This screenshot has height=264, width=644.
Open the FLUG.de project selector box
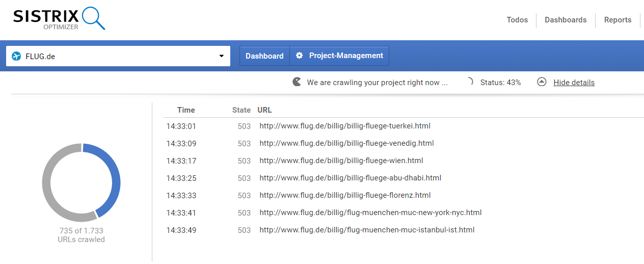(x=118, y=56)
